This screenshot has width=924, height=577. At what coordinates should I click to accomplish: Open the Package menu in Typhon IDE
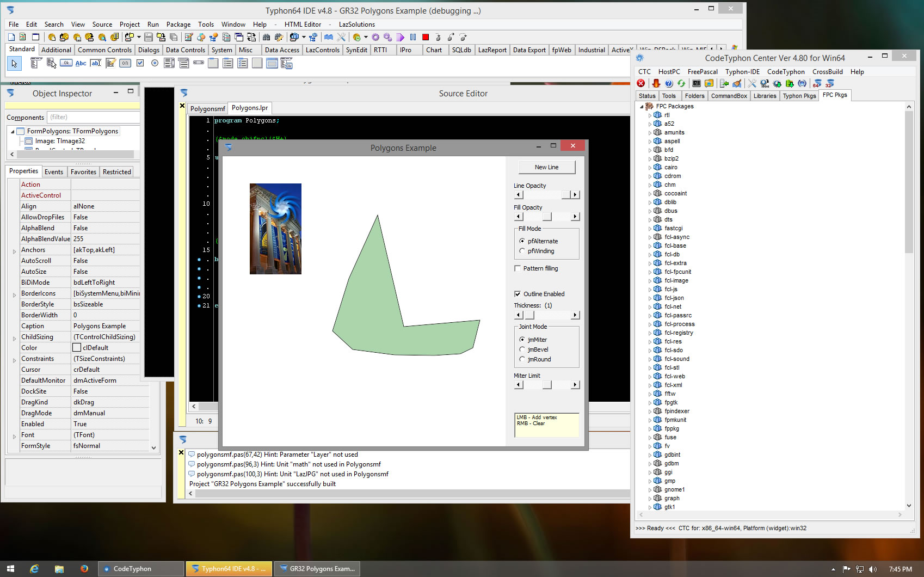coord(178,24)
